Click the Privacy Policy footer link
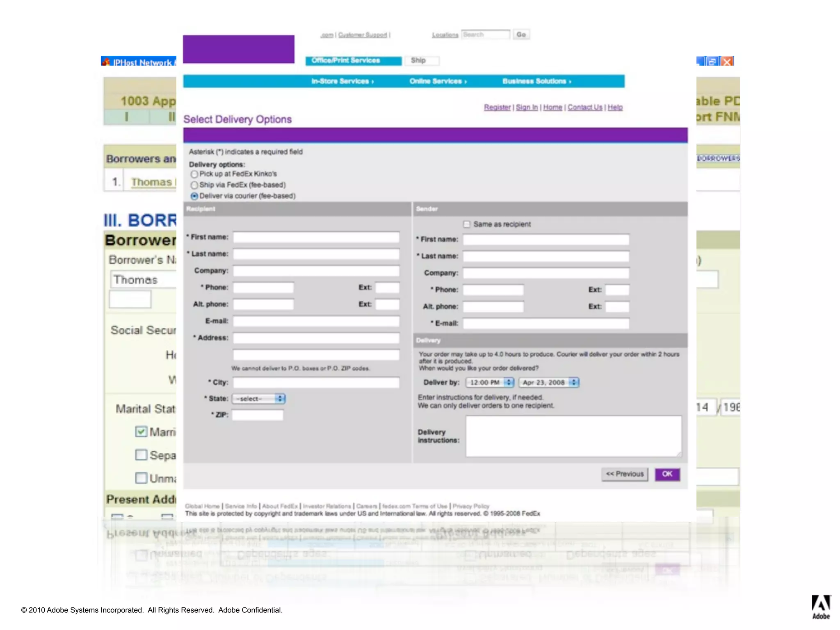Viewport: 840px width, 630px height. (x=471, y=507)
